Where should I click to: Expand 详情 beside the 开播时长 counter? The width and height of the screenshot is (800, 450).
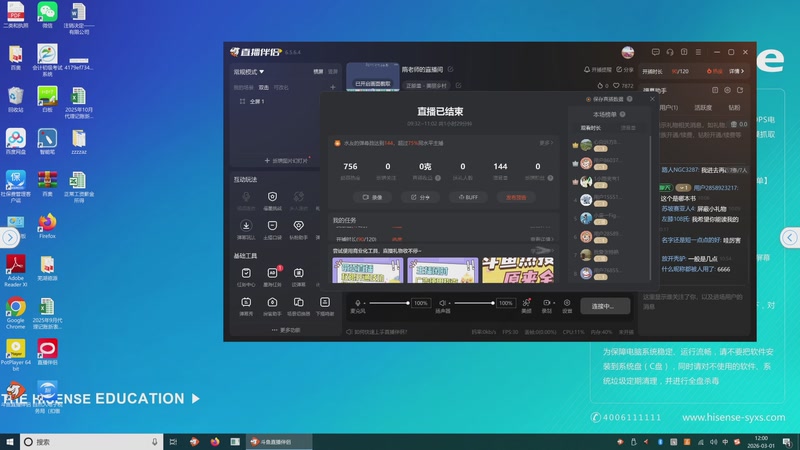[737, 71]
